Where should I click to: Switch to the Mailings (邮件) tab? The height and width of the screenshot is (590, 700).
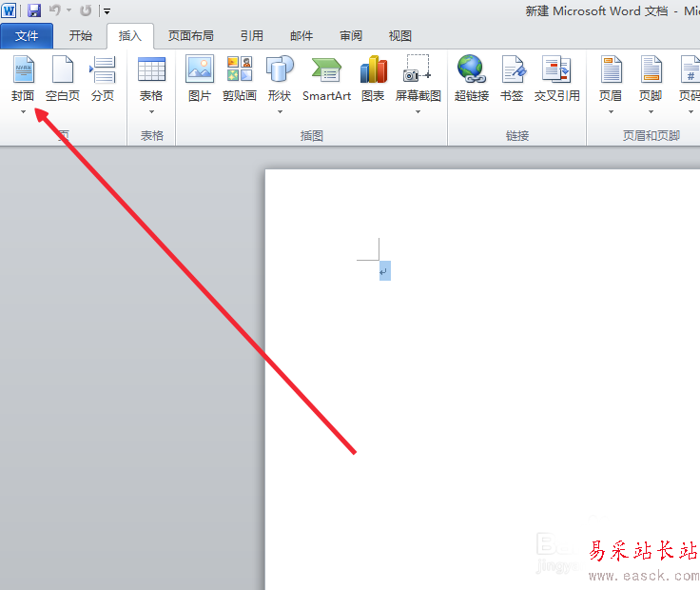point(301,36)
